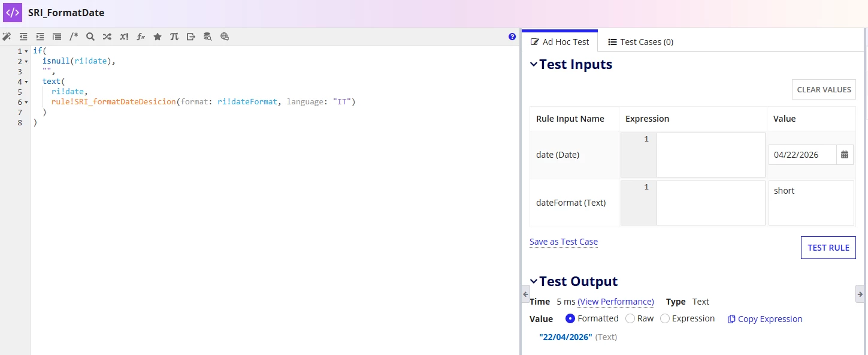Open search with the magnifier icon

90,37
